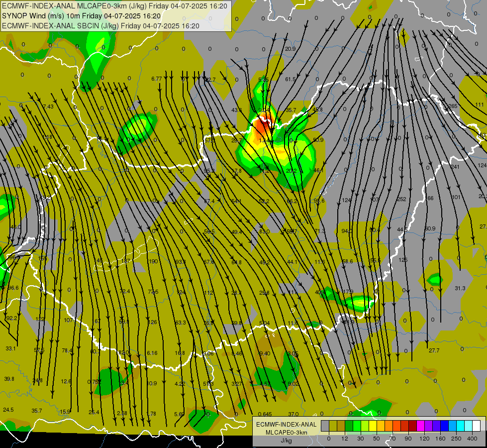Select the map value '241'
This screenshot has width=487, height=448.
455,167
